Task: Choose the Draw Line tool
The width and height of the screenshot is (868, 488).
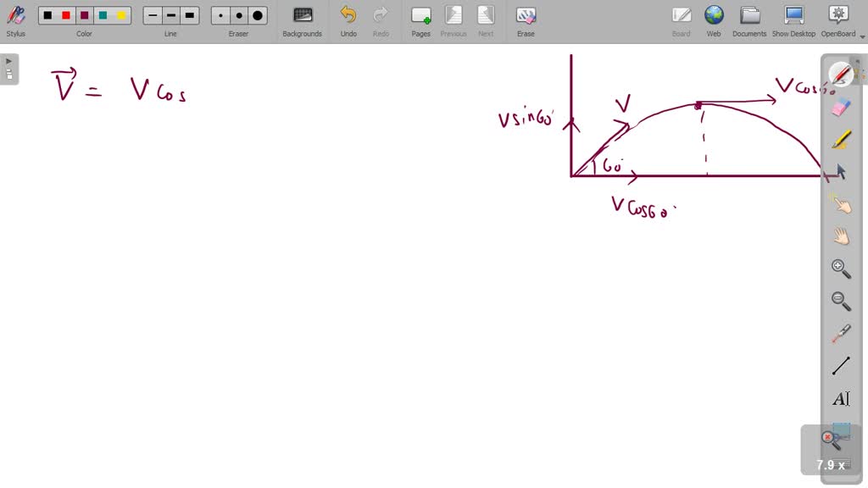Action: click(x=839, y=364)
